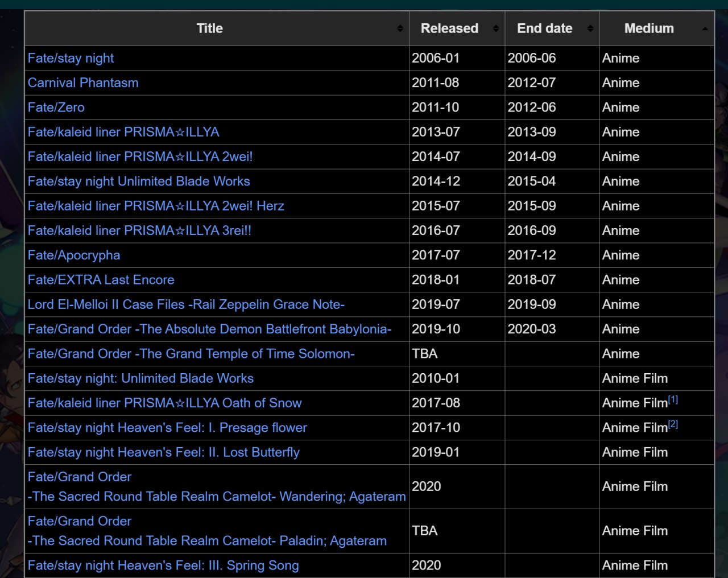
Task: Open footnote [1] beside Oath of Snow
Action: click(x=673, y=399)
